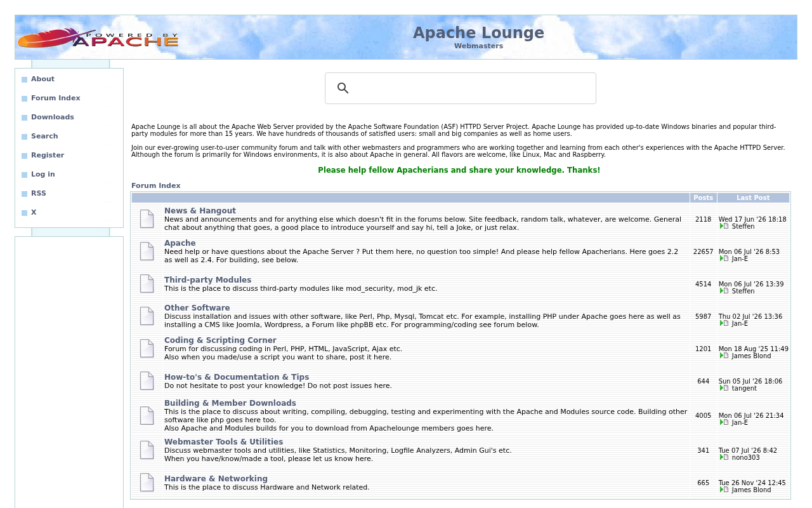This screenshot has width=812, height=508.
Task: Open Steffen's profile in News & Hangout row
Action: (x=743, y=227)
